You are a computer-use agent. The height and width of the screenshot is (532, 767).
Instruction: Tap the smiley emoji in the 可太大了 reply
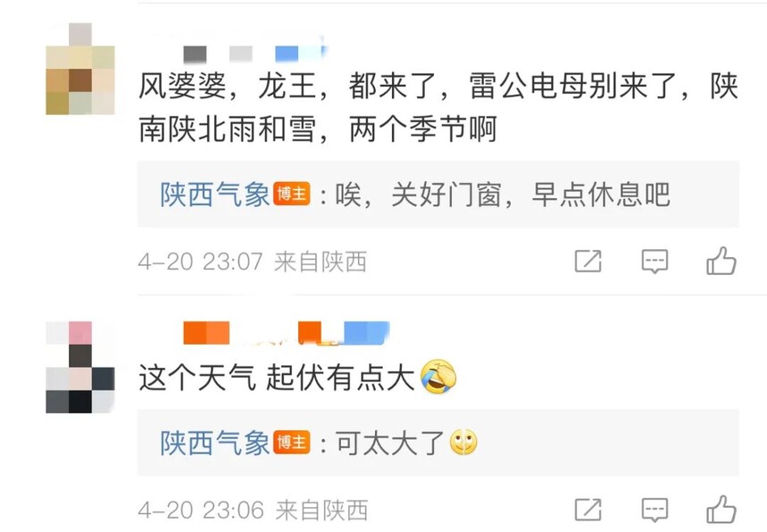point(463,443)
